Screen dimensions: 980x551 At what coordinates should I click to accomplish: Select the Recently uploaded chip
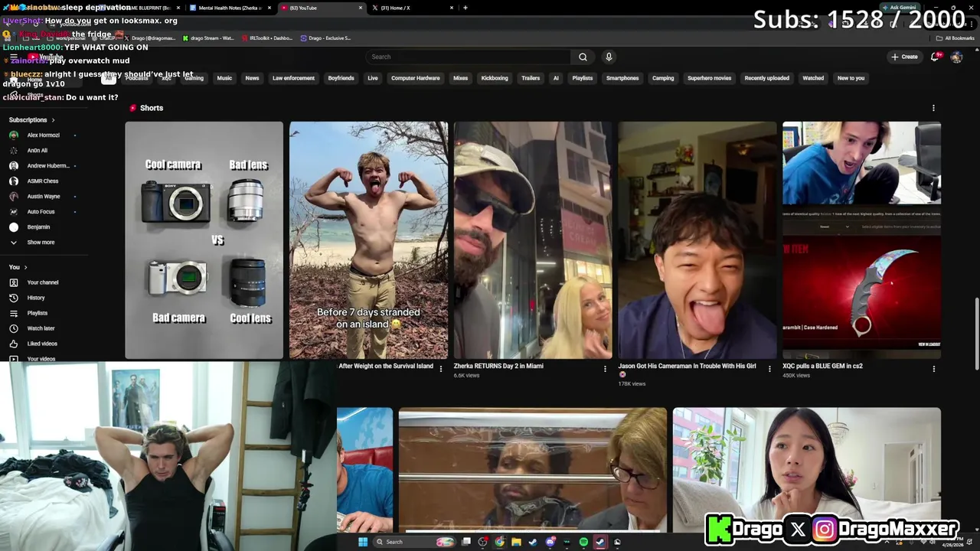[766, 78]
